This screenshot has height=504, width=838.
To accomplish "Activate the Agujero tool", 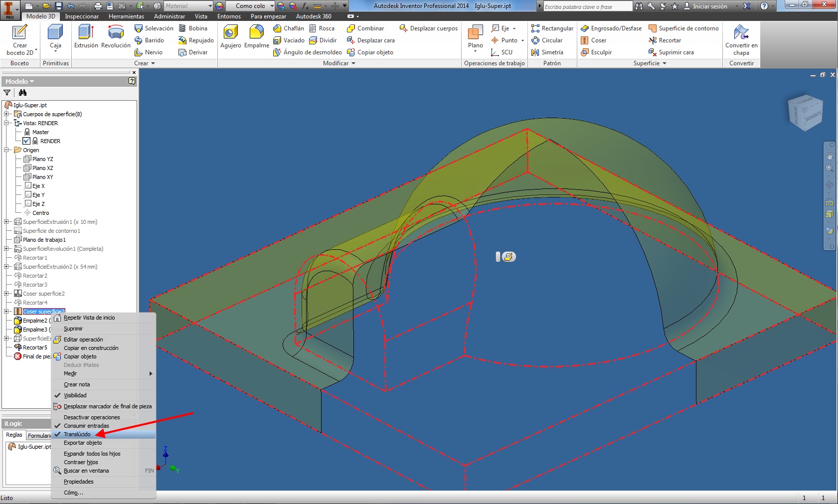I will pyautogui.click(x=230, y=37).
